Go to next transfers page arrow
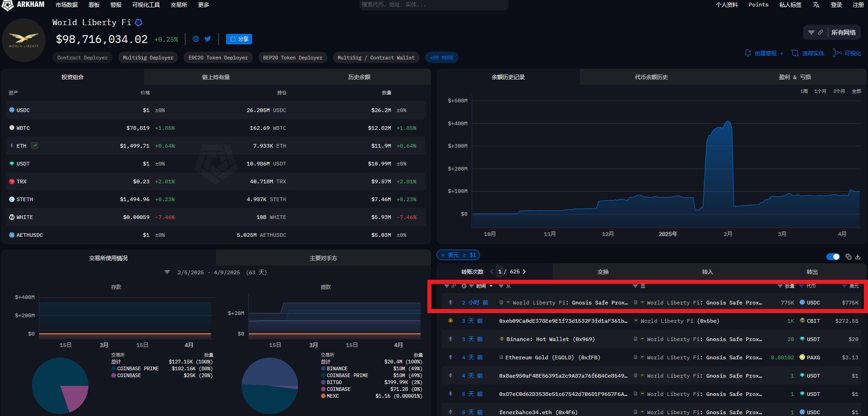This screenshot has width=868, height=416. (524, 272)
